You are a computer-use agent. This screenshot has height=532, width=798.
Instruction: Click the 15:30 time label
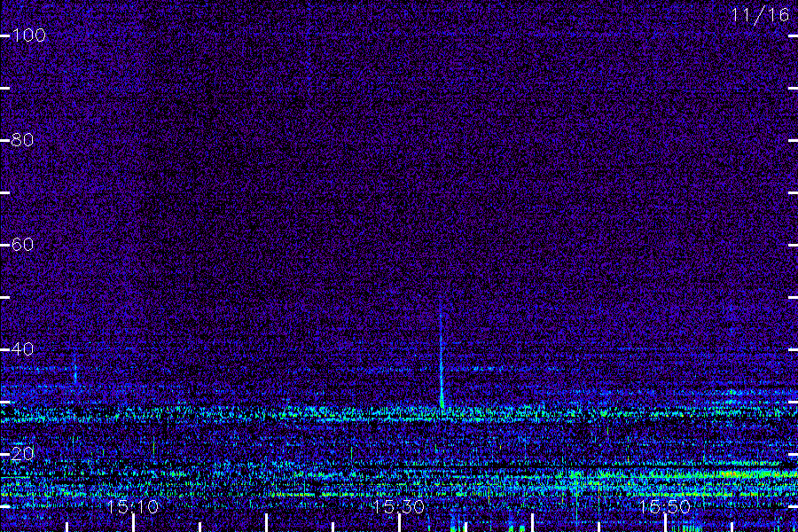[x=398, y=506]
